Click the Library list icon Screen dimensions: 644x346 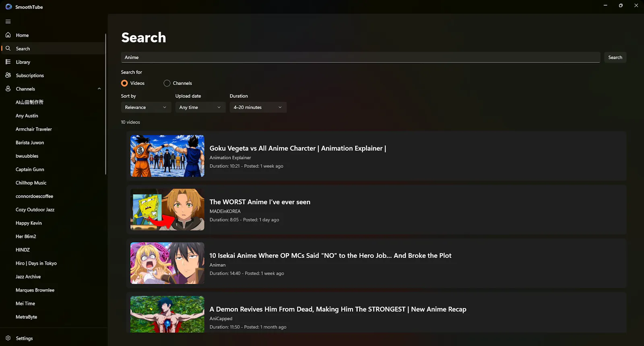(x=8, y=62)
